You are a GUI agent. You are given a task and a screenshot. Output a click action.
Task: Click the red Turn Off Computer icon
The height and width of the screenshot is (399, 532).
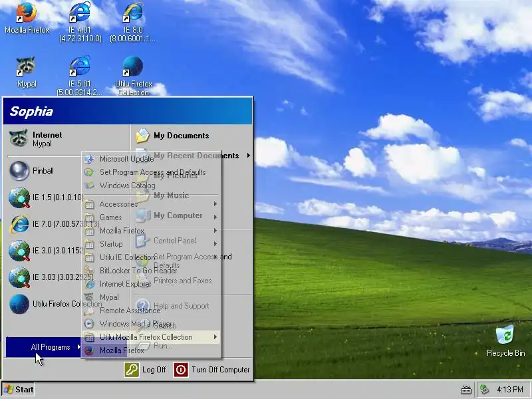(181, 370)
